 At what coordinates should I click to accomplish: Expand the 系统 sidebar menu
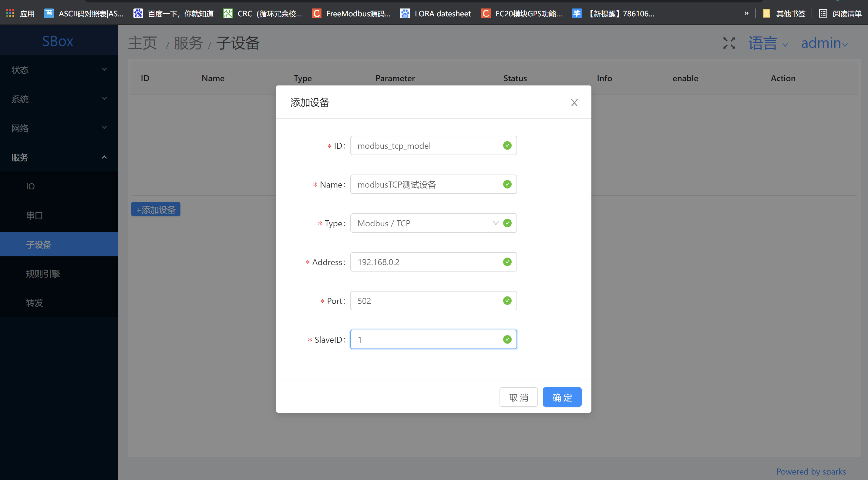click(x=59, y=99)
